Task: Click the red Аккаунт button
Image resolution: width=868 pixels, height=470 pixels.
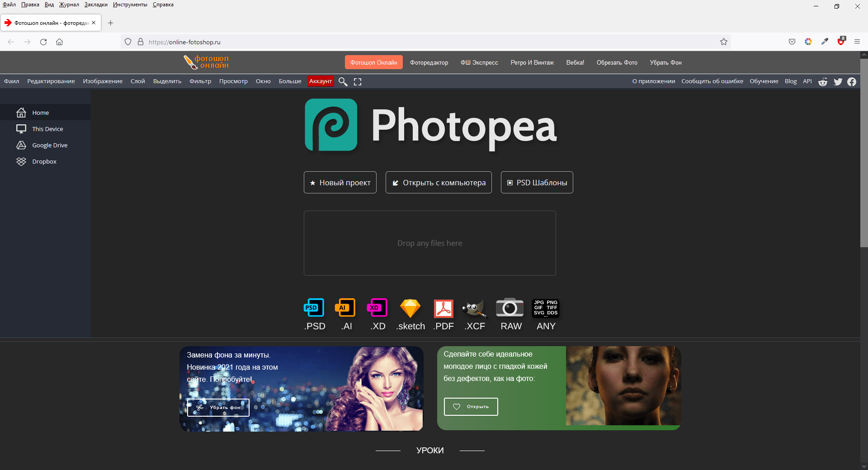Action: [x=321, y=81]
